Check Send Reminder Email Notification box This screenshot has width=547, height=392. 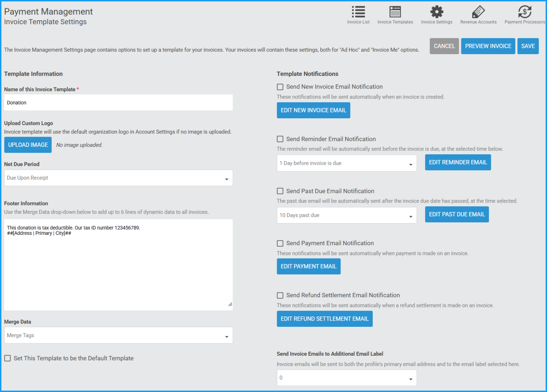click(280, 139)
